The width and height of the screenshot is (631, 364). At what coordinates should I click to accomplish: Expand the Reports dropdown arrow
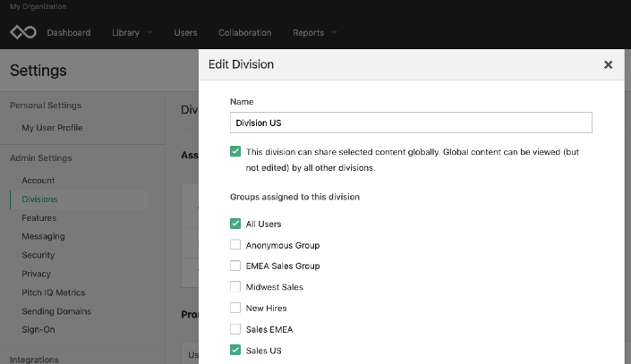pyautogui.click(x=334, y=32)
